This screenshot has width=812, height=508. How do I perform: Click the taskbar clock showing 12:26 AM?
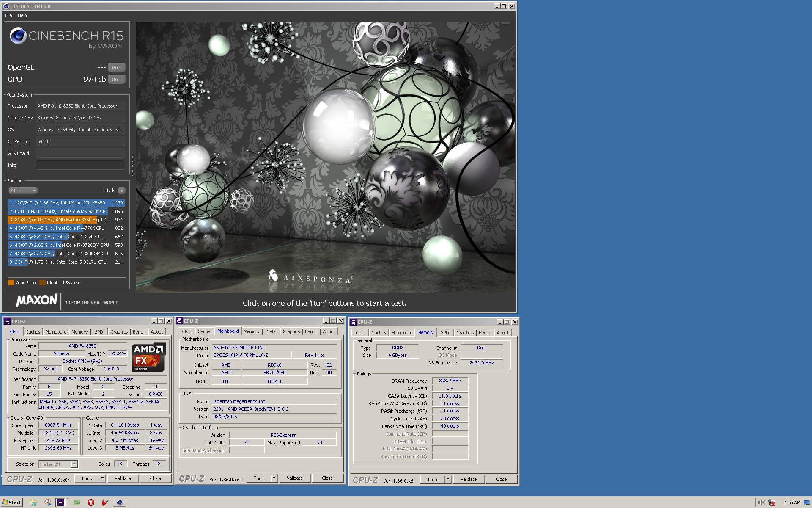[790, 502]
